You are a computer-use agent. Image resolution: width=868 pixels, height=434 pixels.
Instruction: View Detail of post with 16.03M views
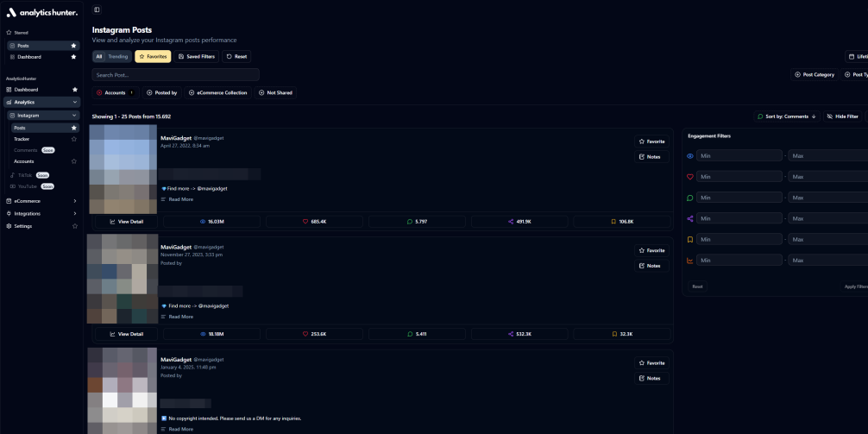[126, 222]
